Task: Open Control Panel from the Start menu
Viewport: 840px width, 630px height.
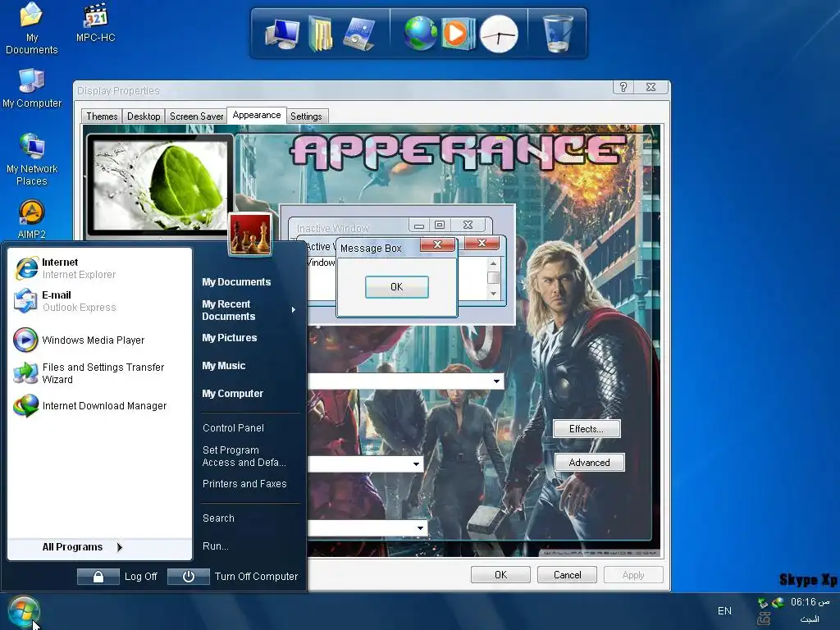Action: (233, 428)
